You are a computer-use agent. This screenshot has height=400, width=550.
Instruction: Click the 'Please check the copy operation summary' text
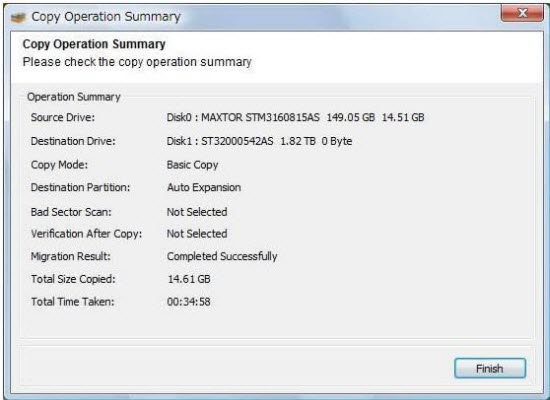[137, 62]
